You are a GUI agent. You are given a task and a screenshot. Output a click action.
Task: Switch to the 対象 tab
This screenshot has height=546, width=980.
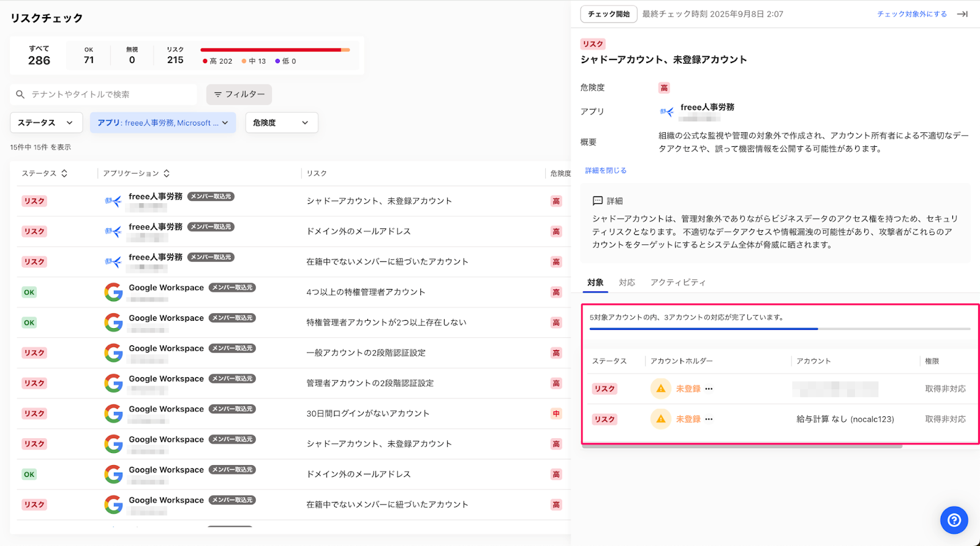click(595, 282)
